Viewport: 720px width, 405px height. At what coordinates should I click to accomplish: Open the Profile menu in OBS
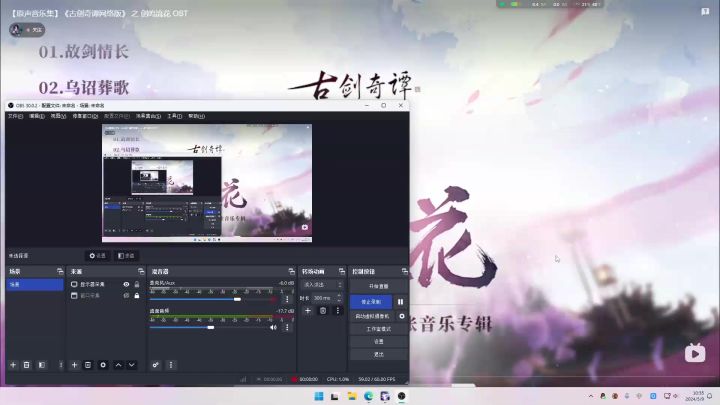(x=117, y=116)
